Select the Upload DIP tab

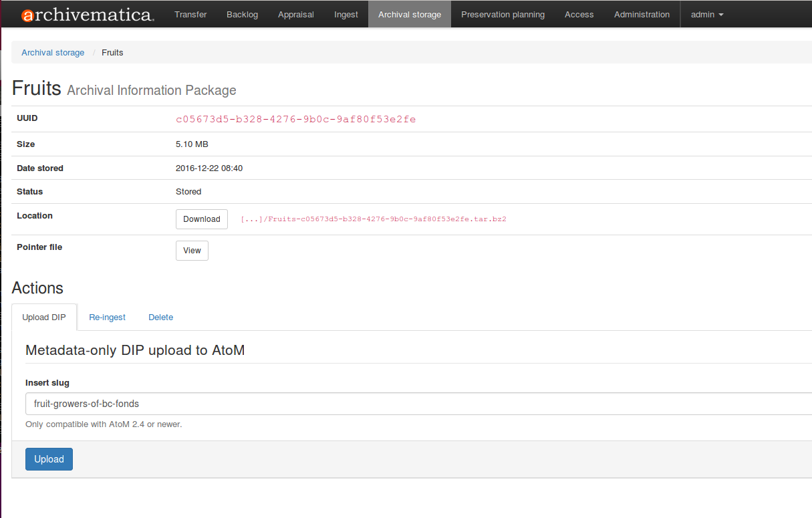(x=44, y=317)
